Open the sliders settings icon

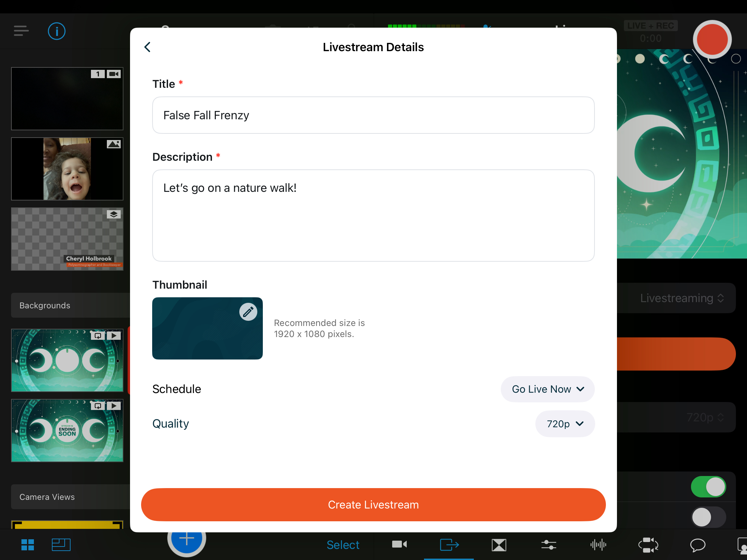(548, 545)
